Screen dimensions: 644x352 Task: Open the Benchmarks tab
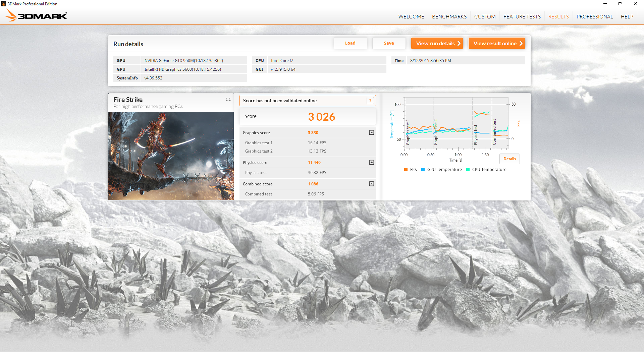click(449, 16)
